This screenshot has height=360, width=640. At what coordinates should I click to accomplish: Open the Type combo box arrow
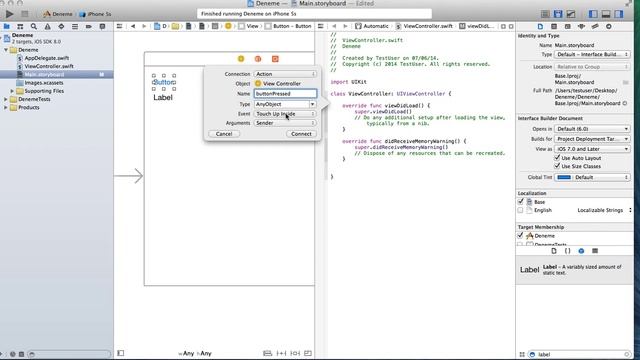click(x=312, y=104)
